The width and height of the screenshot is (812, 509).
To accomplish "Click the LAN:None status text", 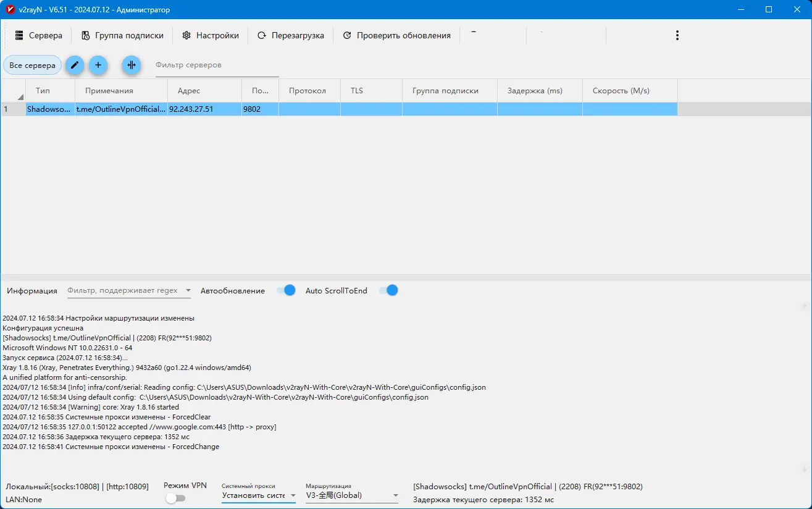I will [x=24, y=499].
